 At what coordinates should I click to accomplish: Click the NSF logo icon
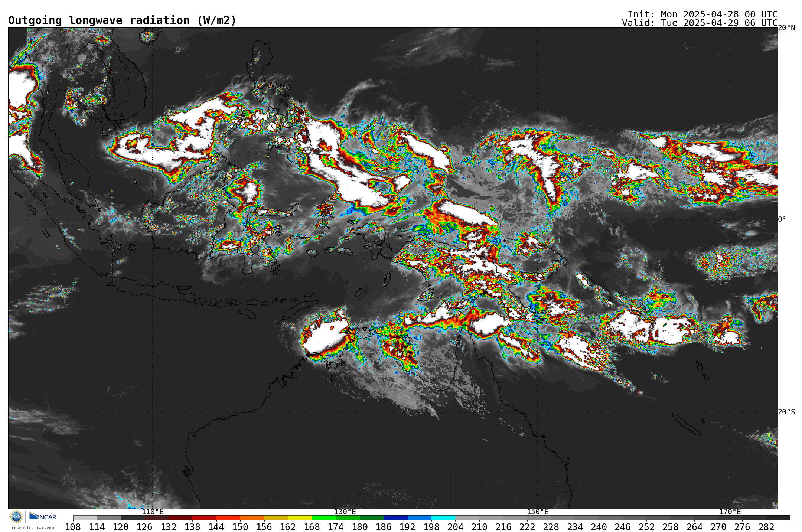tap(16, 517)
